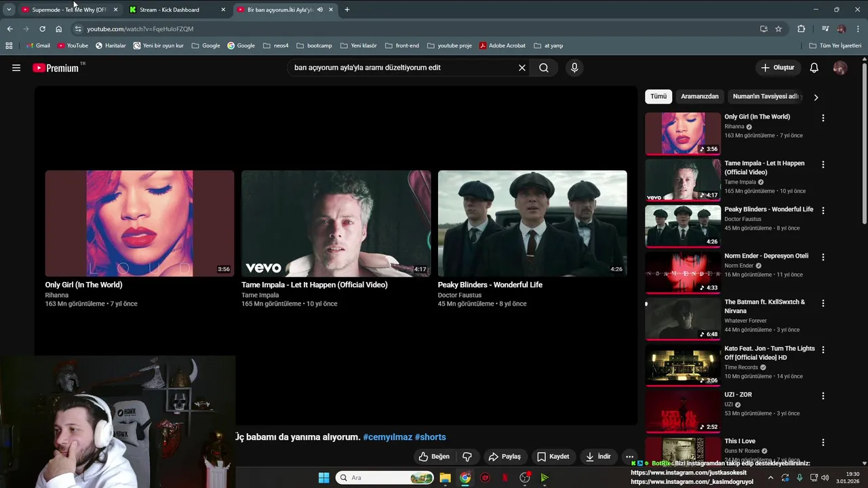Screen dimensions: 868x488
Task: View site information icon in address bar
Action: coord(78,29)
